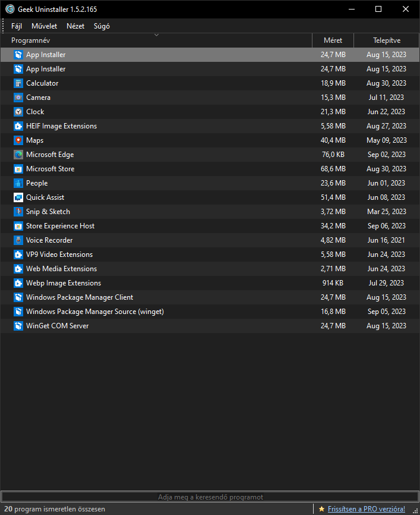
Task: Open the Fájl menu
Action: [x=16, y=26]
